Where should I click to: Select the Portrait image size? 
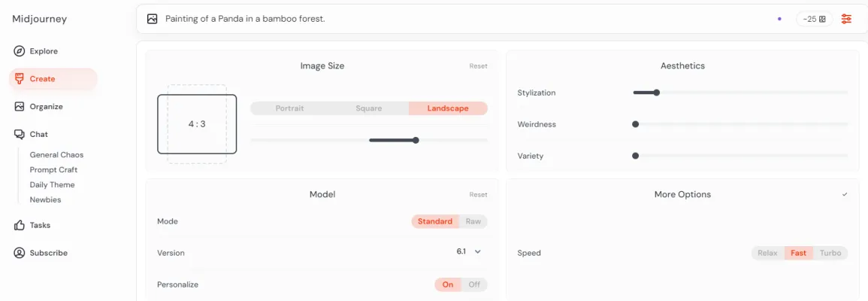(289, 108)
